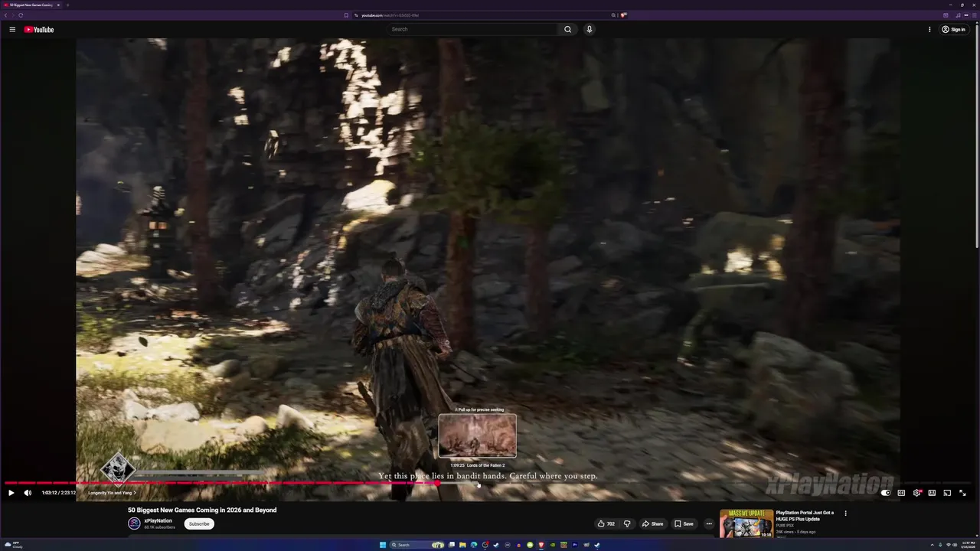Open options menu for PlayStation Portal video
The width and height of the screenshot is (980, 551).
(845, 514)
